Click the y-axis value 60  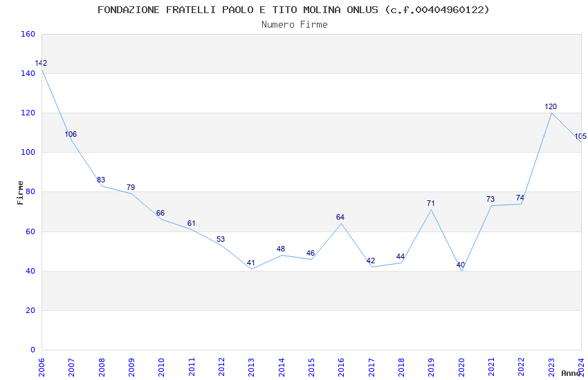(30, 231)
